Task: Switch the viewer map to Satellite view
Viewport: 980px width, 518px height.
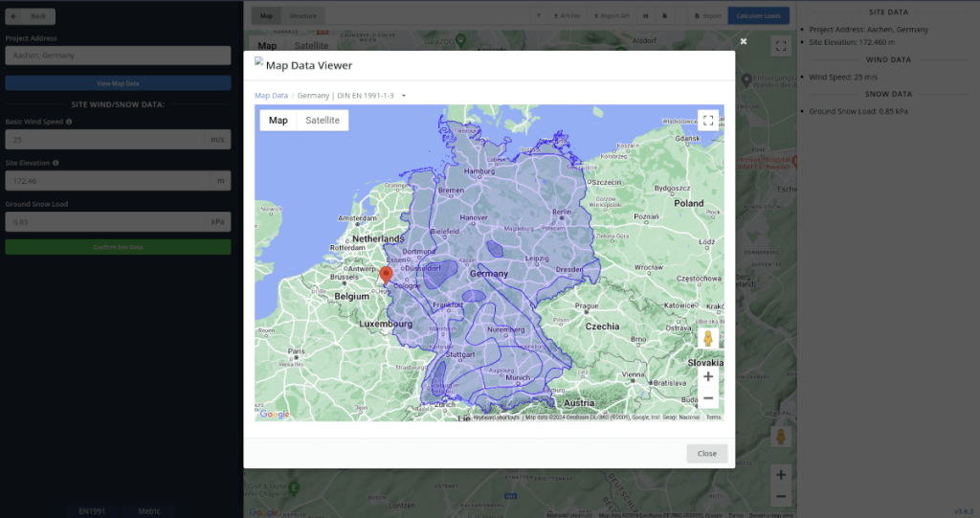Action: pos(322,121)
